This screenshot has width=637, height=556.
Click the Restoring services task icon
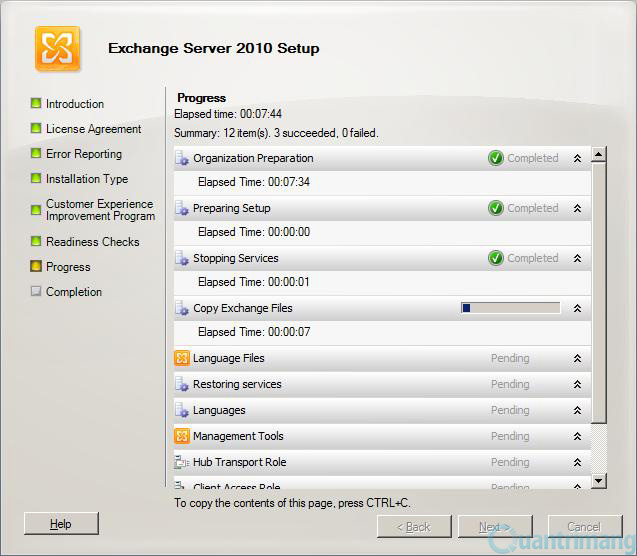point(182,384)
